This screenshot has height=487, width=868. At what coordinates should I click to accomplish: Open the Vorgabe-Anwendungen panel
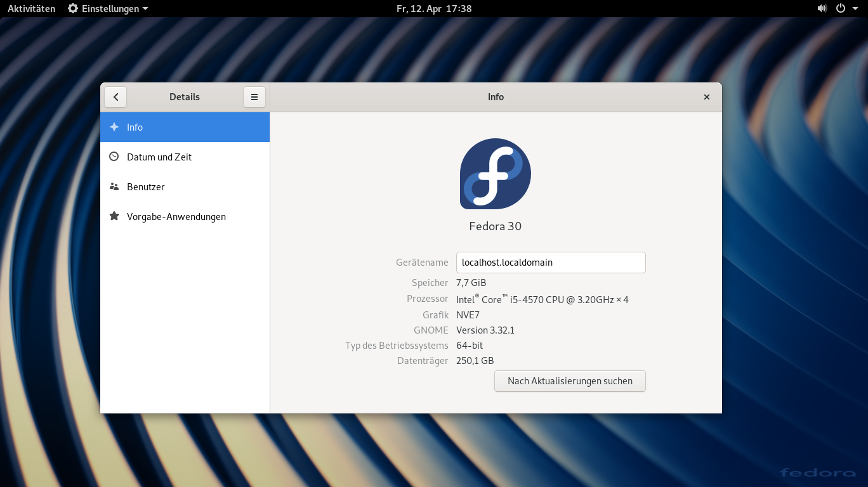[x=185, y=216]
